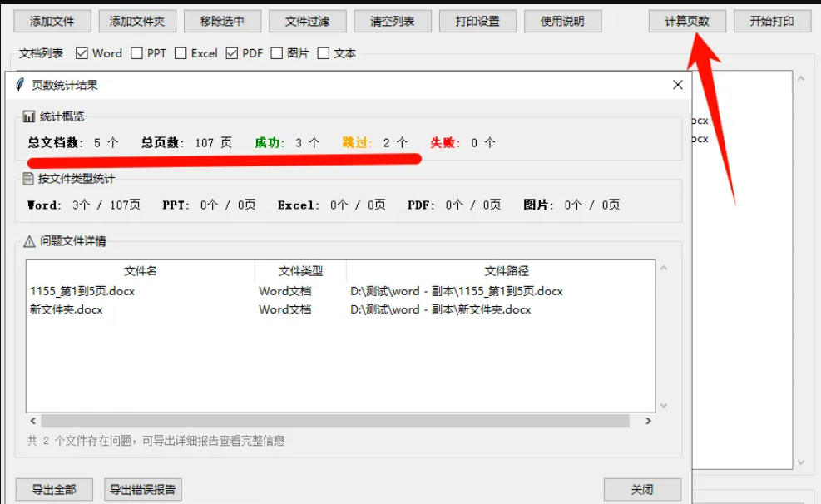Click the 添加文件夹 button
This screenshot has height=504, width=821.
137,22
